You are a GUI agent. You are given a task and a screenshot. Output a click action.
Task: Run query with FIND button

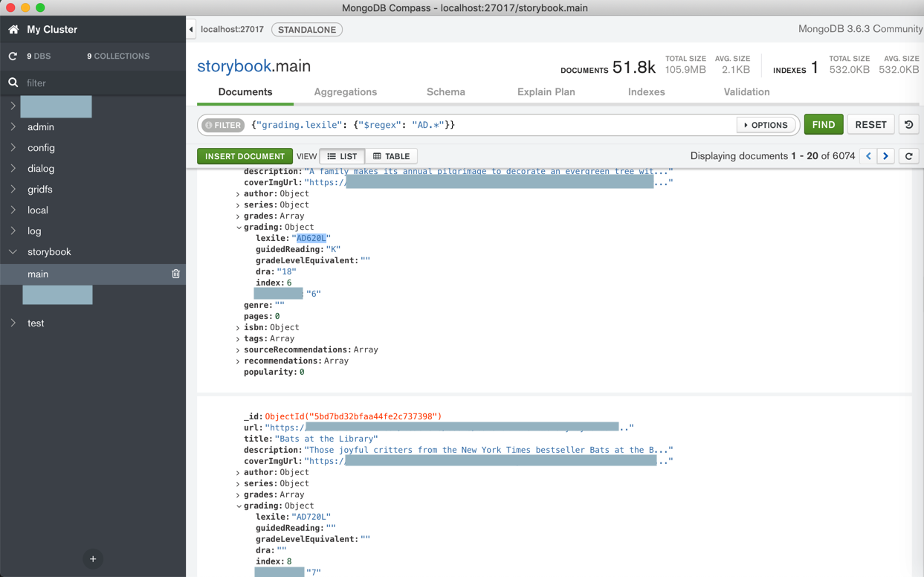(824, 125)
